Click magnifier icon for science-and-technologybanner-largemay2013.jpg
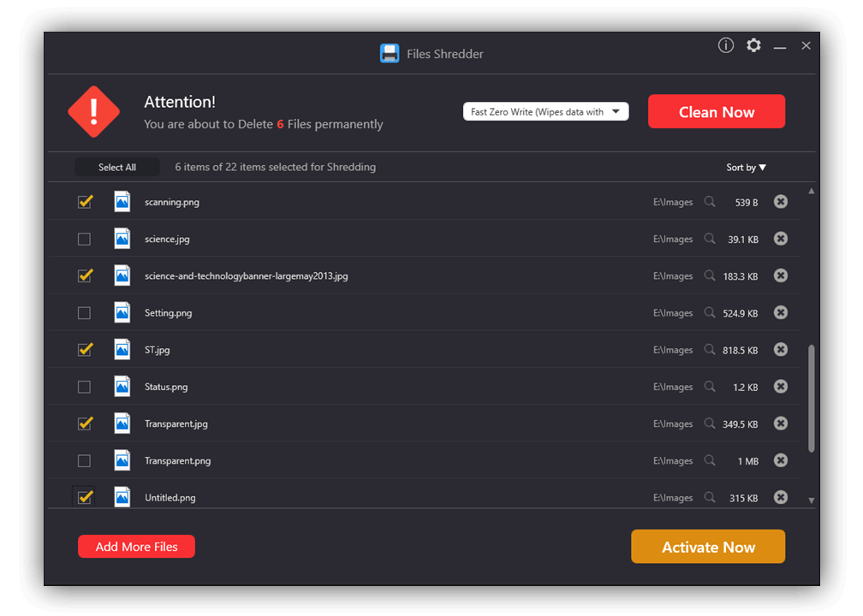The image size is (863, 616). [x=710, y=275]
